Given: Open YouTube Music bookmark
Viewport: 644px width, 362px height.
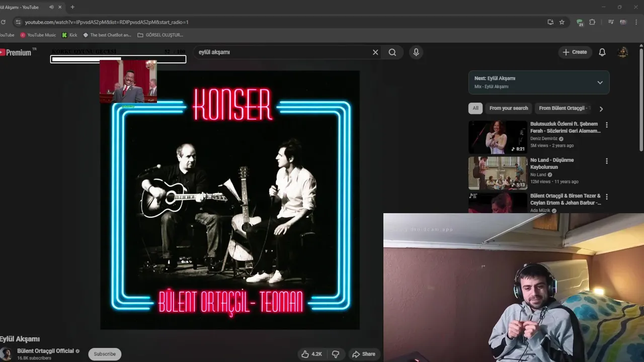Looking at the screenshot, I should [38, 35].
